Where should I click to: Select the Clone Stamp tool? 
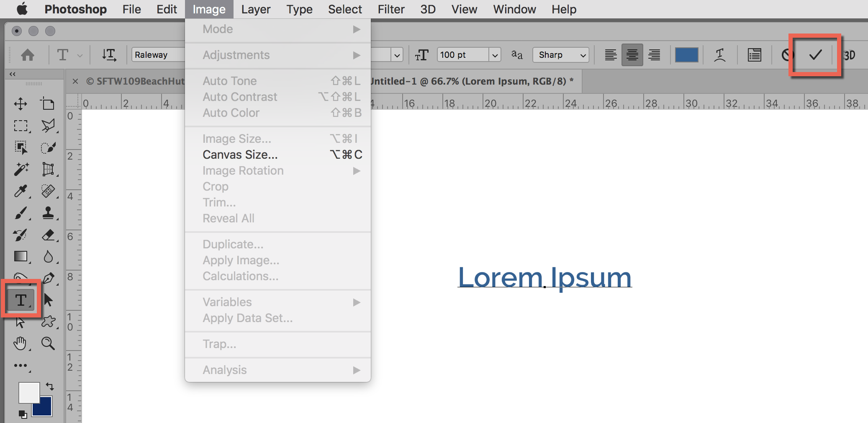pos(48,213)
